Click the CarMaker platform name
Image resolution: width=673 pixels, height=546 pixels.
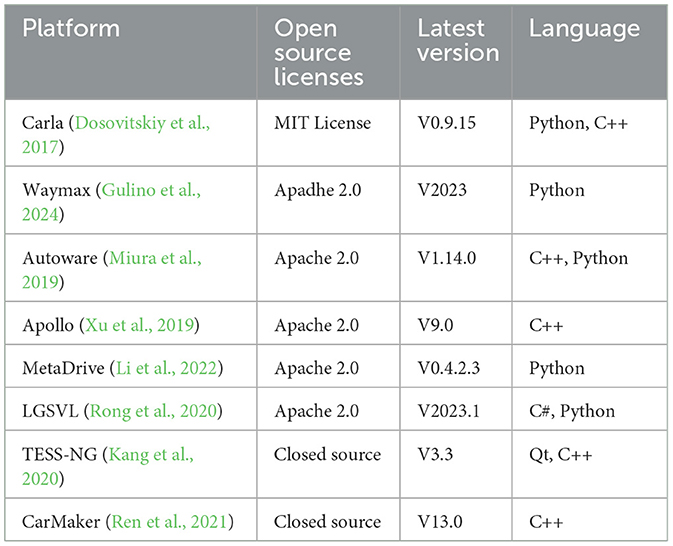coord(61,522)
